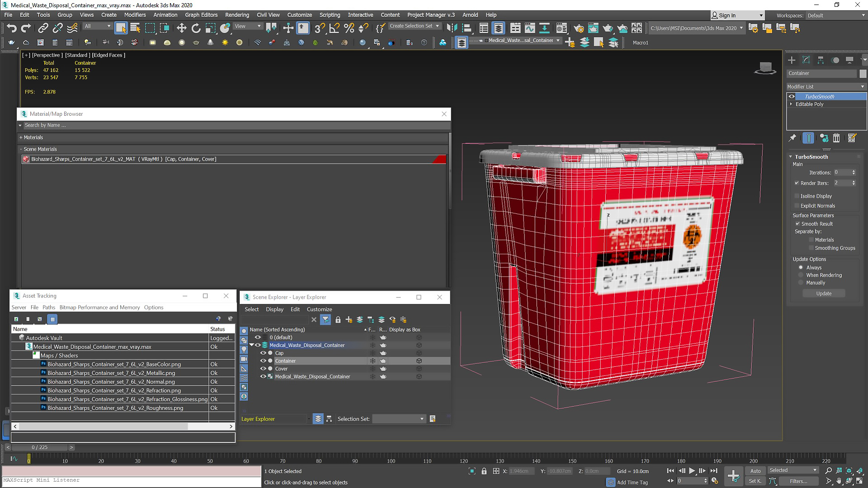Click the Select by Name icon
The width and height of the screenshot is (868, 488).
pos(135,28)
